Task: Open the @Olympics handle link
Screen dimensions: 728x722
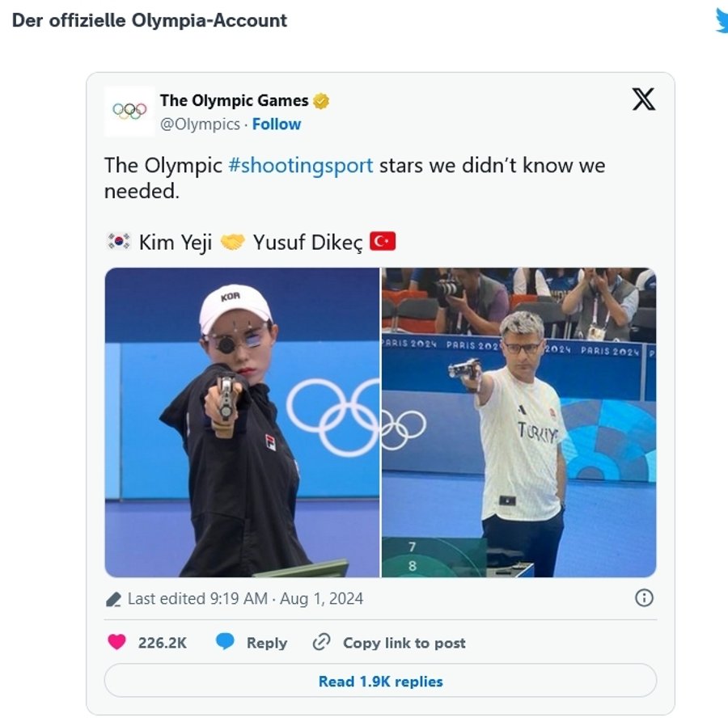Action: (x=200, y=125)
